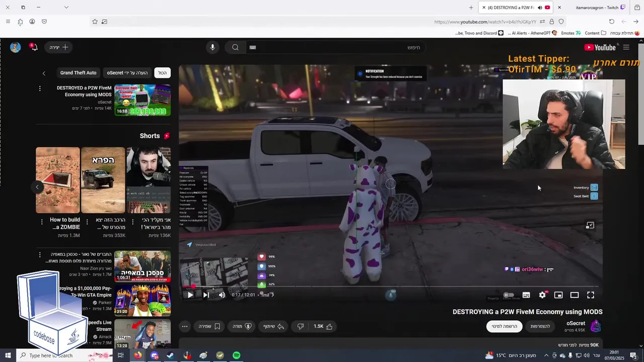Skip to next video in player

206,295
